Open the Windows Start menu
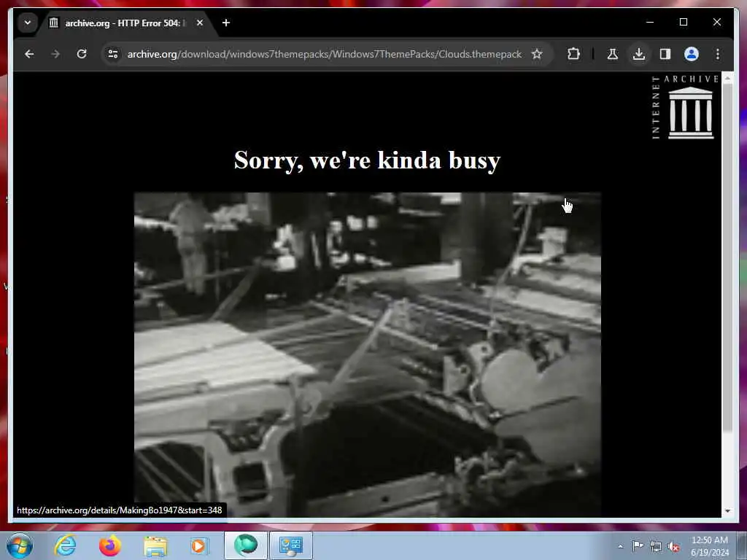The height and width of the screenshot is (560, 747). 20,545
